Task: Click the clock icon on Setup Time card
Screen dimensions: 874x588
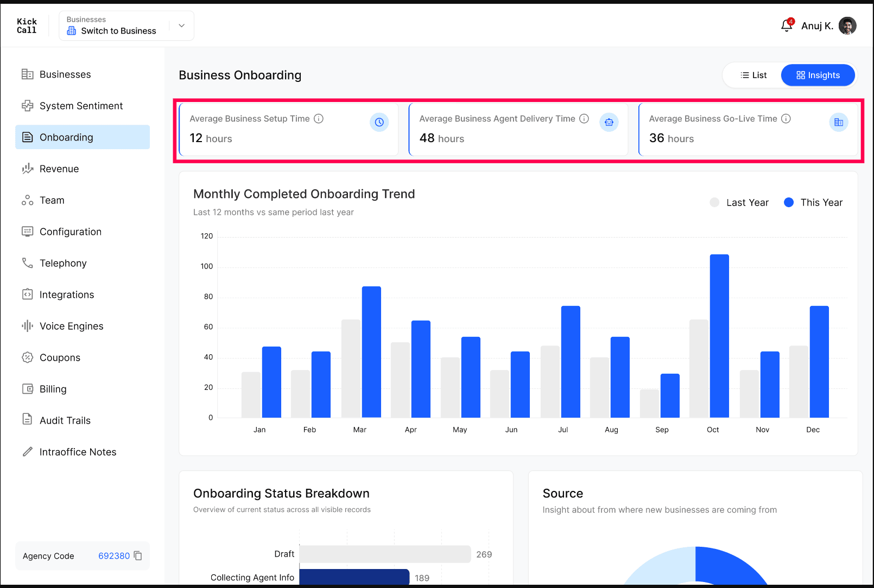Action: point(379,123)
